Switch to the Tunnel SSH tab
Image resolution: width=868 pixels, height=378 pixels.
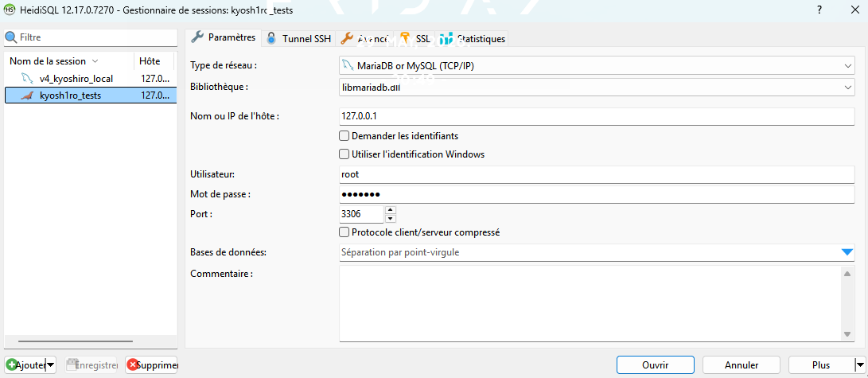(298, 38)
